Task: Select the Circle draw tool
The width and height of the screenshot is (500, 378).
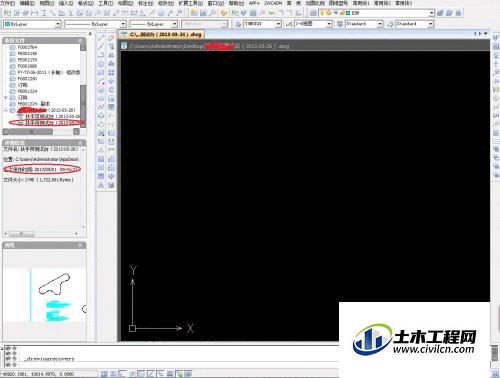Action: 101,90
